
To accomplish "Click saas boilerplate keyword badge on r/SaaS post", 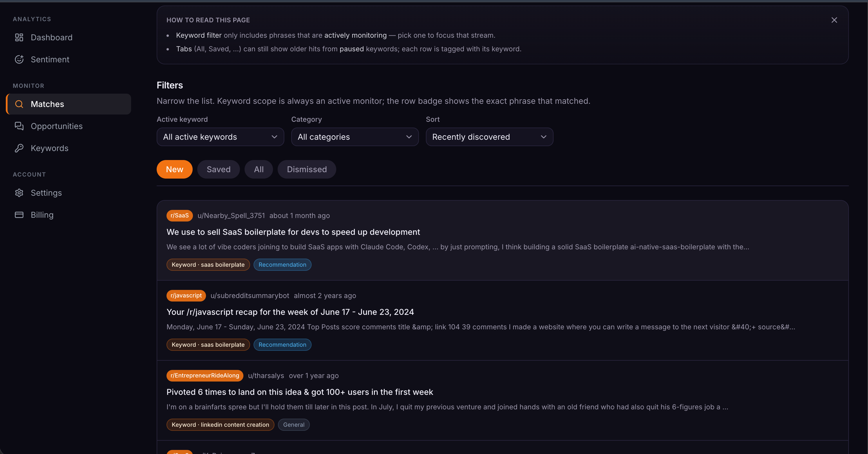I will tap(208, 265).
